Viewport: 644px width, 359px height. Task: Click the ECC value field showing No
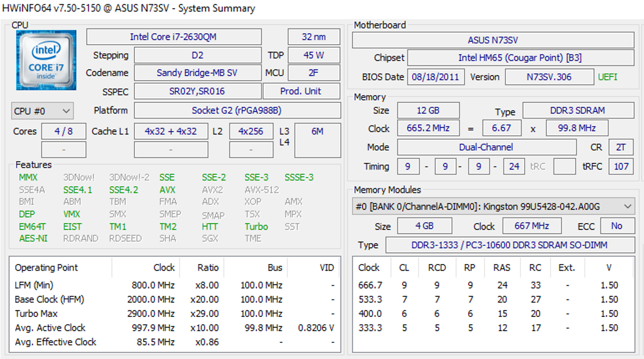pyautogui.click(x=617, y=226)
